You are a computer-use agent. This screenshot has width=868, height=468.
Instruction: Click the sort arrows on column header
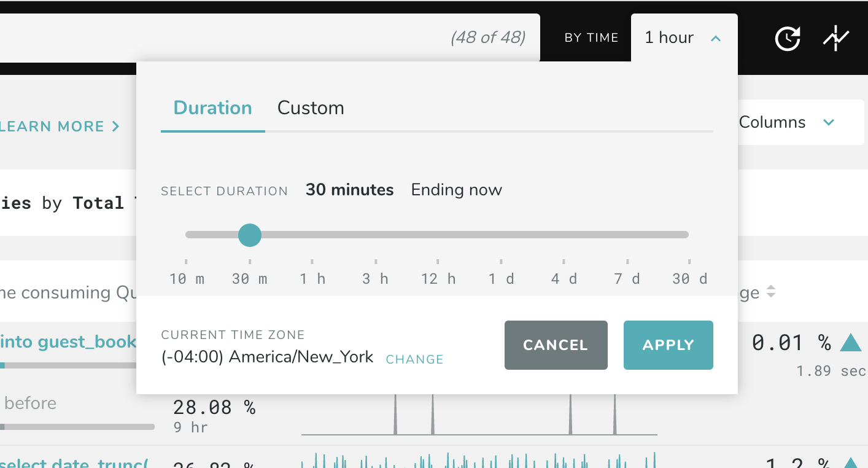coord(771,292)
